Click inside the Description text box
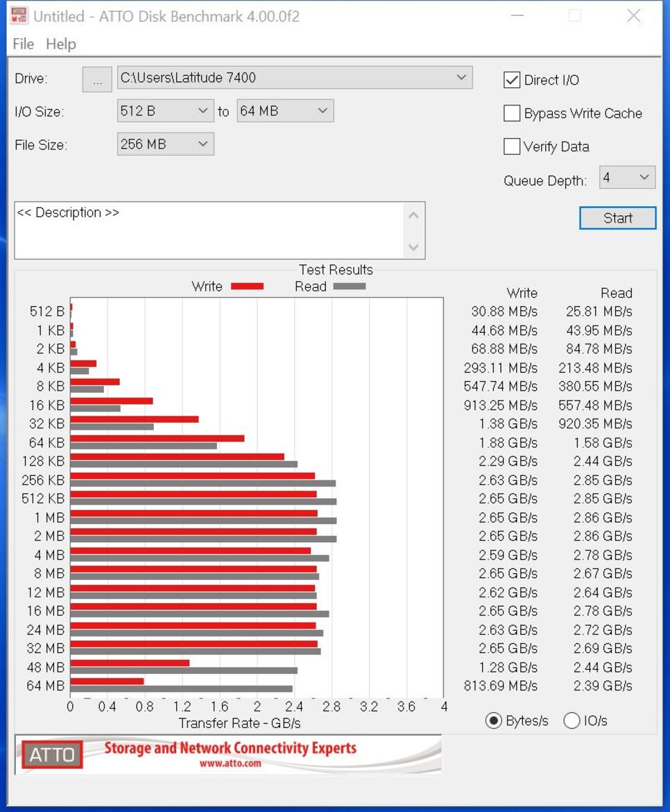Screen dimensions: 670x812 coord(209,230)
